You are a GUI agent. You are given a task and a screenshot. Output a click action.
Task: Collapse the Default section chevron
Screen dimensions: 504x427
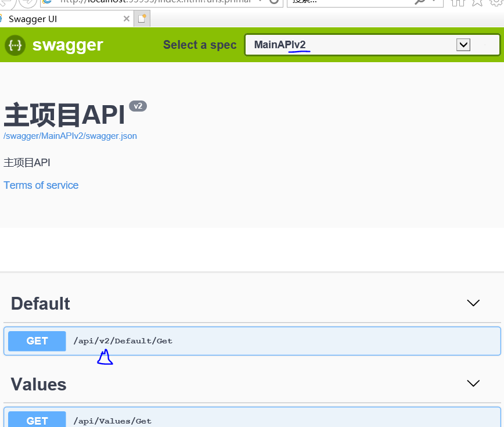(x=473, y=303)
